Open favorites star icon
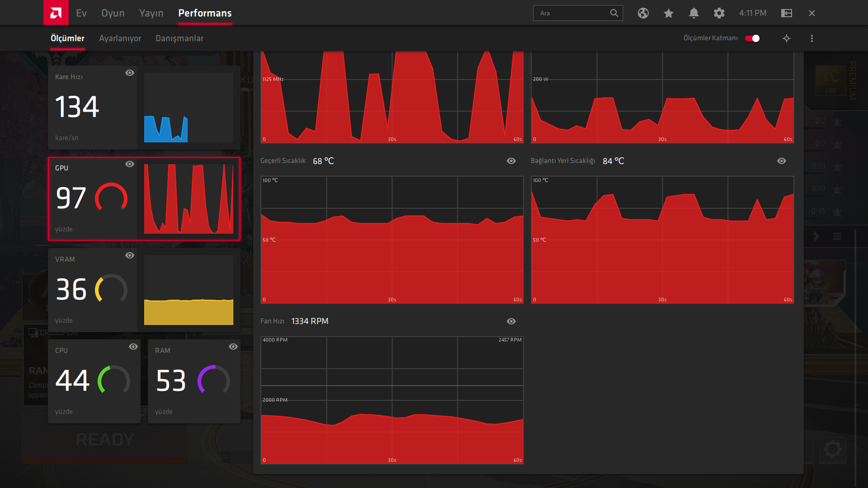Viewport: 868px width, 488px height. (x=669, y=13)
